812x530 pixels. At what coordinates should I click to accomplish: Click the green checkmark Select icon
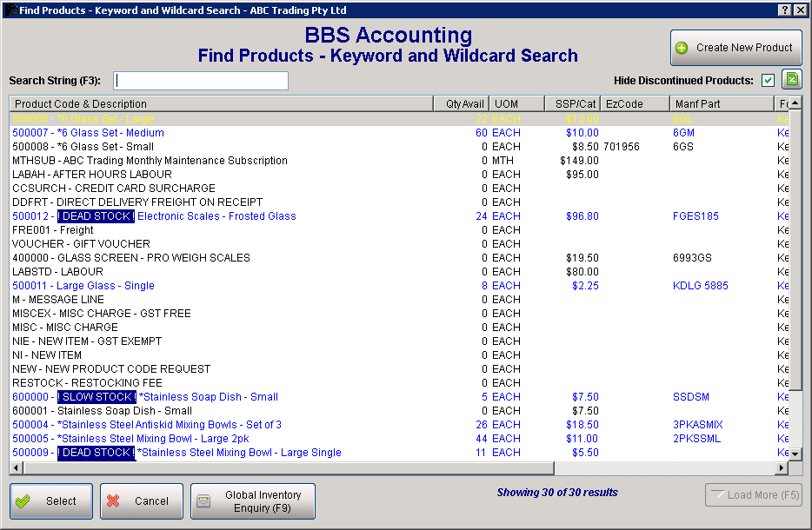pyautogui.click(x=23, y=501)
